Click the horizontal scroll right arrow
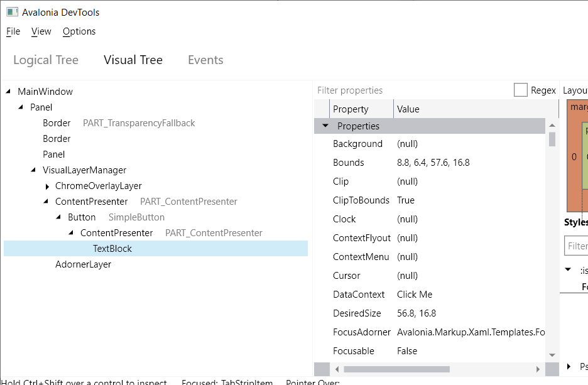 point(538,369)
